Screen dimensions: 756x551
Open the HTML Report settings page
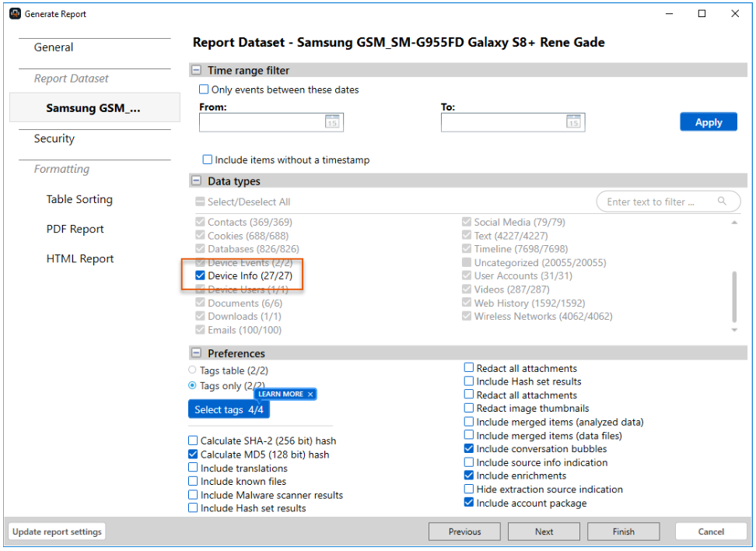[x=79, y=258]
